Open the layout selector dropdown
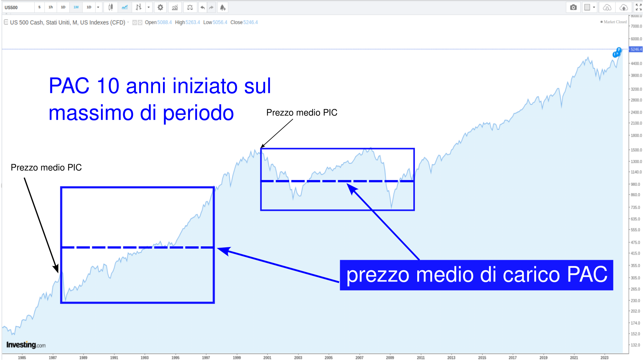This screenshot has height=362, width=644. click(x=590, y=7)
